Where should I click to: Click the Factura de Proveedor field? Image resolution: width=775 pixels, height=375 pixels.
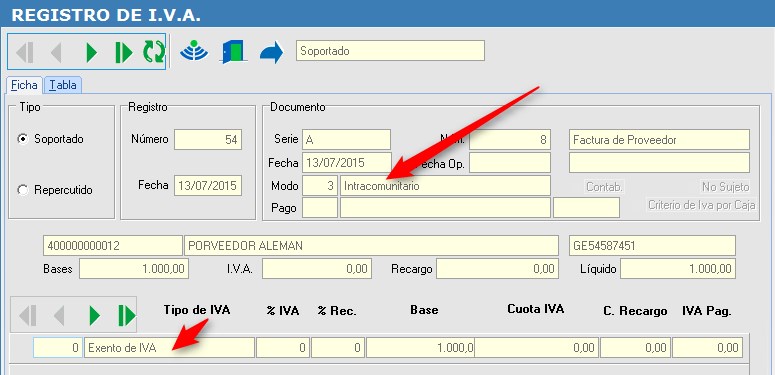click(x=659, y=140)
